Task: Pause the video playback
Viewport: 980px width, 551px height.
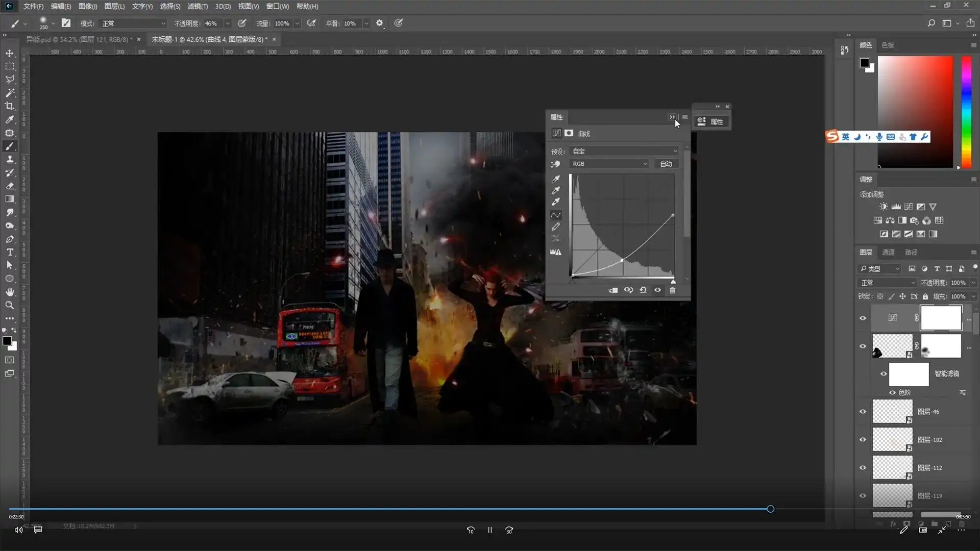Action: (x=489, y=530)
